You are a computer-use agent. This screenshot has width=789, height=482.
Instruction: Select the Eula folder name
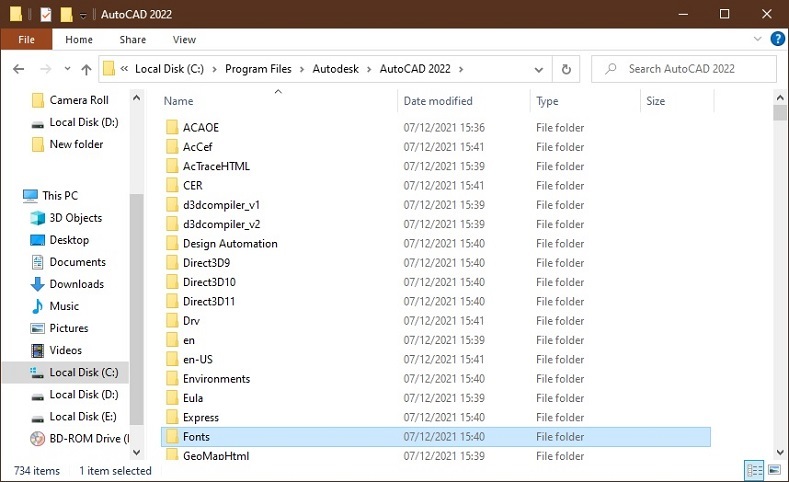pyautogui.click(x=193, y=398)
